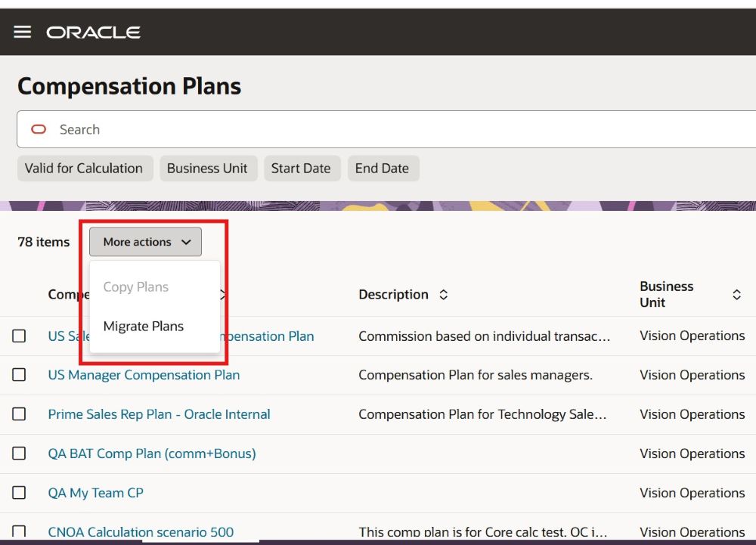Viewport: 756px width, 545px height.
Task: Open QA BAT Comp Plan (comm+Bonus) link
Action: [152, 454]
